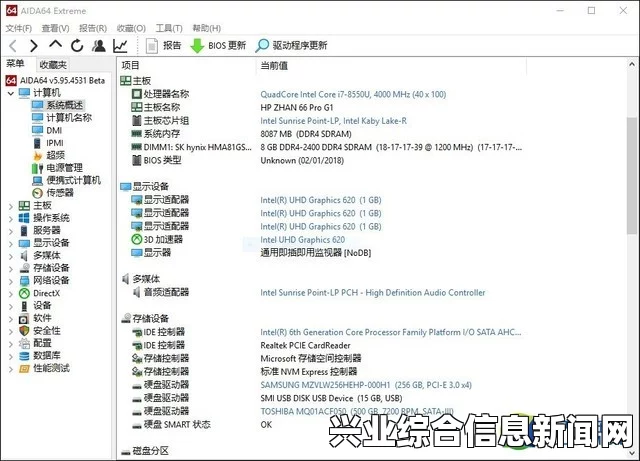
Task: Open the Intel 6th Generation Core SATA AHCI link
Action: [391, 332]
